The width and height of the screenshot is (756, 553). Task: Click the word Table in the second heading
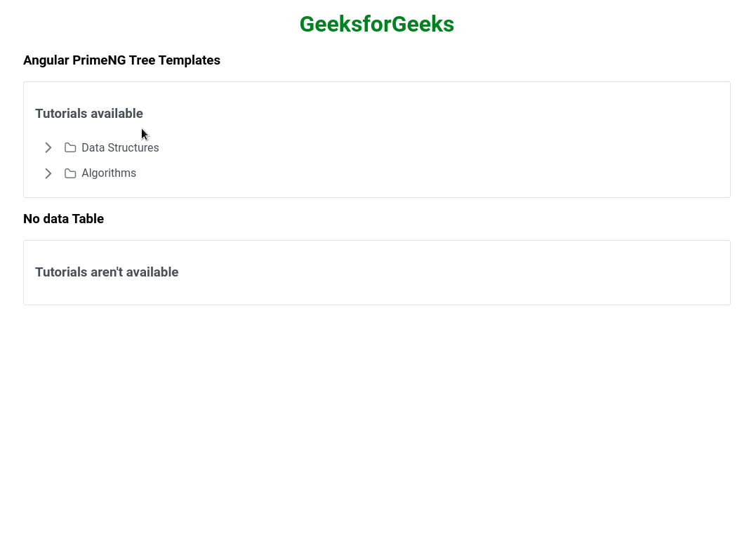click(89, 219)
